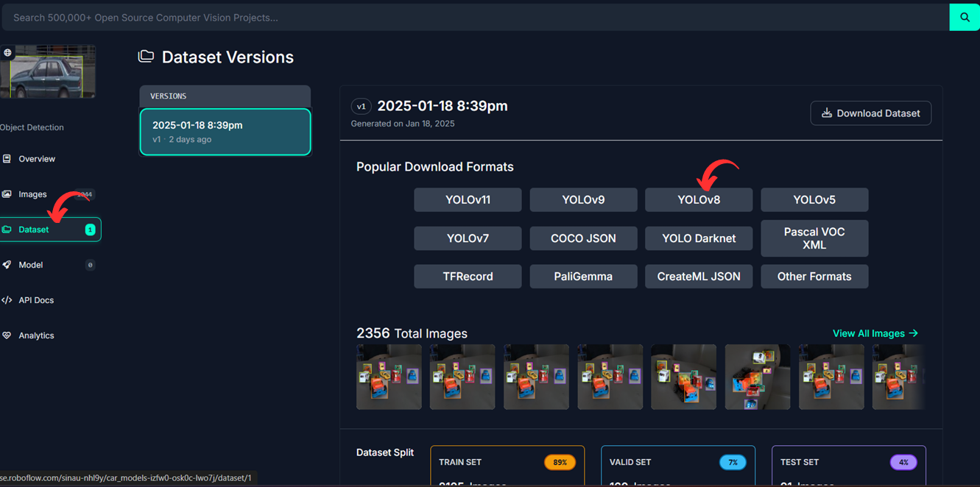Click the Object Detection project type label

pos(32,127)
